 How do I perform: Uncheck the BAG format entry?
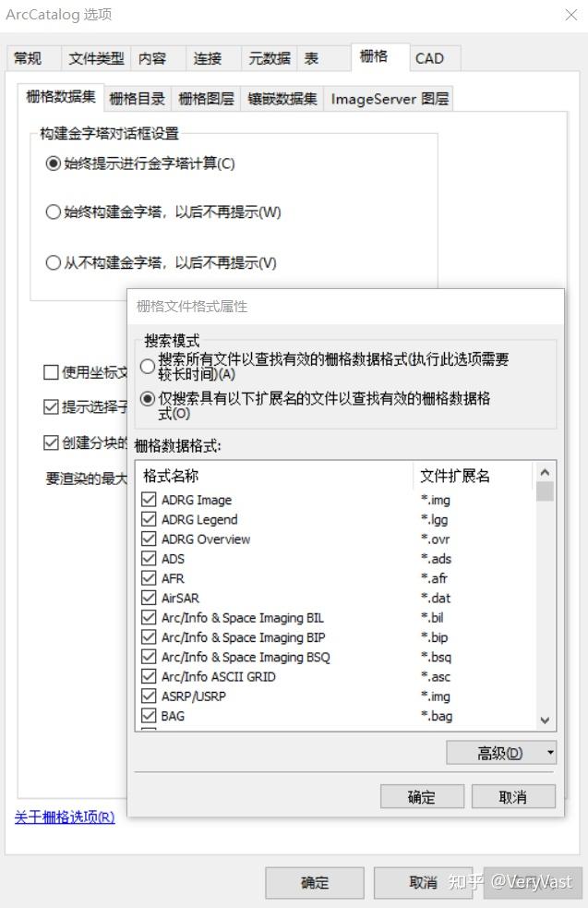click(x=149, y=715)
